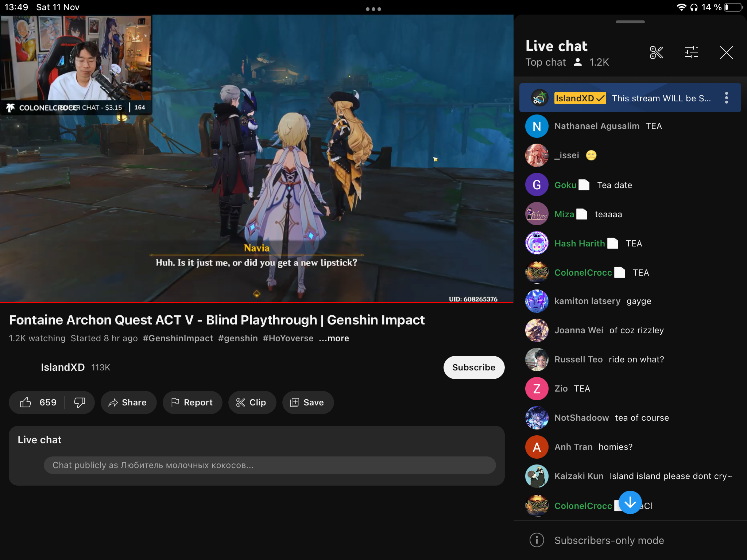Viewport: 747px width, 560px height.
Task: Click the Share button
Action: point(128,402)
